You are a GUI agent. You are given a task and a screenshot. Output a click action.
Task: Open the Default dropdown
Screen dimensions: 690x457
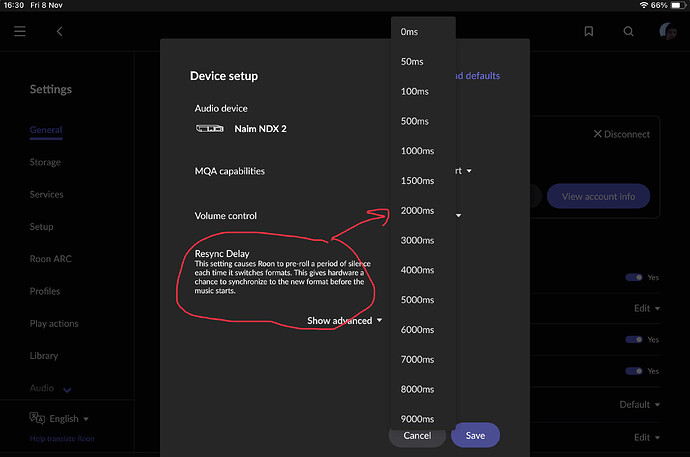click(639, 404)
